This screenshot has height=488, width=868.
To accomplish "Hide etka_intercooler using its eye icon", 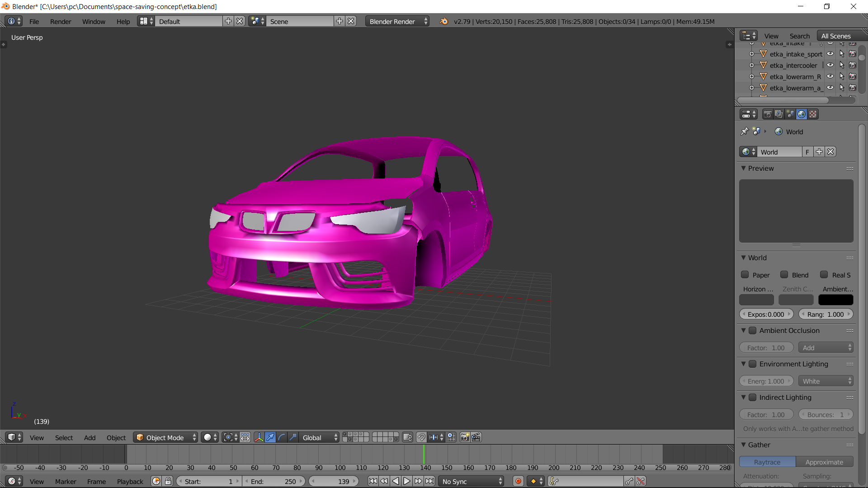I will [830, 65].
